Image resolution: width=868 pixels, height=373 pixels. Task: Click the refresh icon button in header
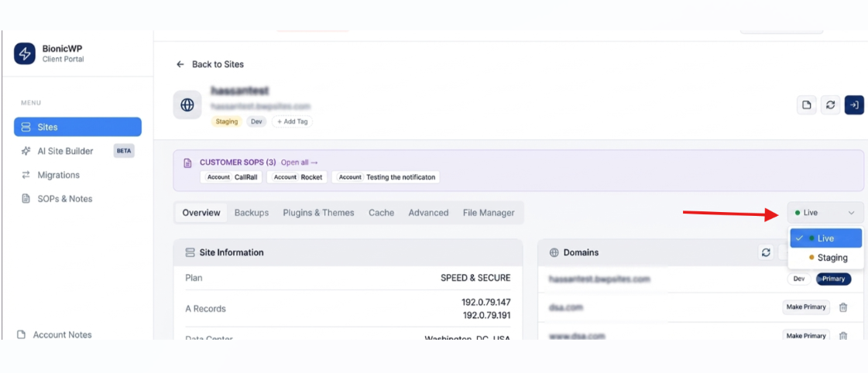click(830, 105)
